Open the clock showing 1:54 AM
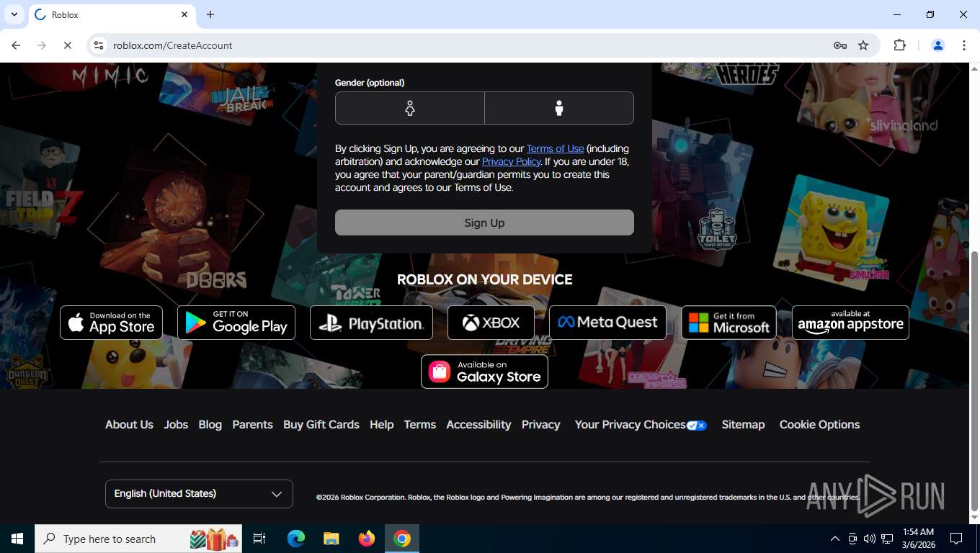This screenshot has height=553, width=980. click(x=917, y=539)
